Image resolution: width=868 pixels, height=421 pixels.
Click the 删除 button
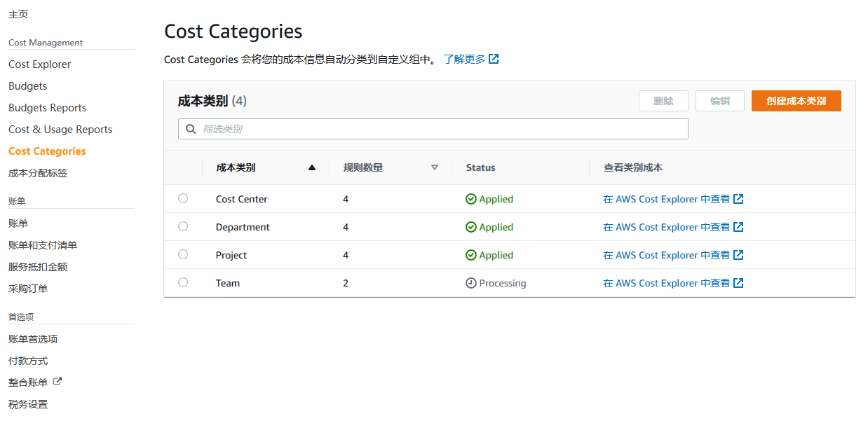663,101
